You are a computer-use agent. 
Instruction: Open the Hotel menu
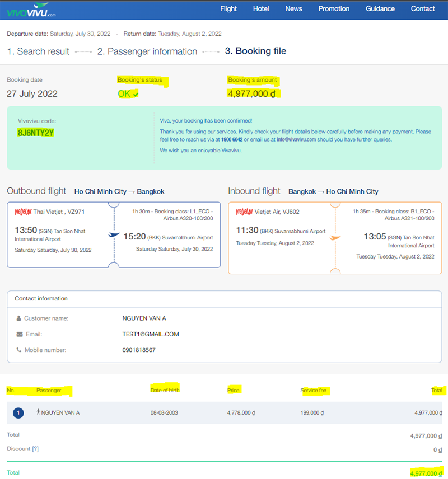pyautogui.click(x=261, y=9)
